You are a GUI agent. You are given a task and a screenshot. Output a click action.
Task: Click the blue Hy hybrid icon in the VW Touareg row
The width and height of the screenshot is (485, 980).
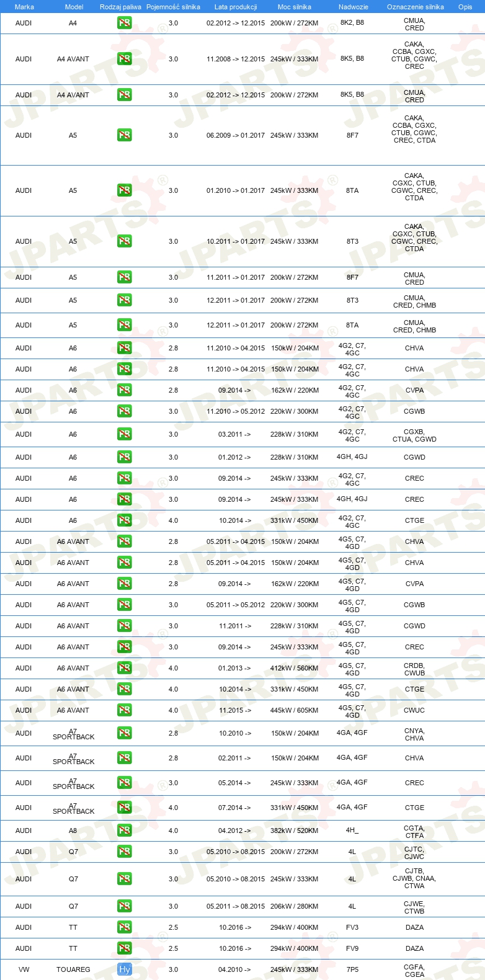(125, 969)
